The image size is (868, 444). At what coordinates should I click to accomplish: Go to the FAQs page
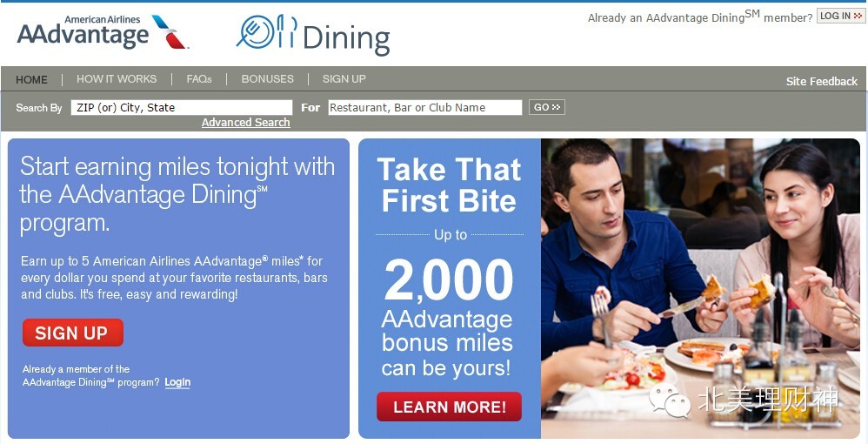[198, 79]
